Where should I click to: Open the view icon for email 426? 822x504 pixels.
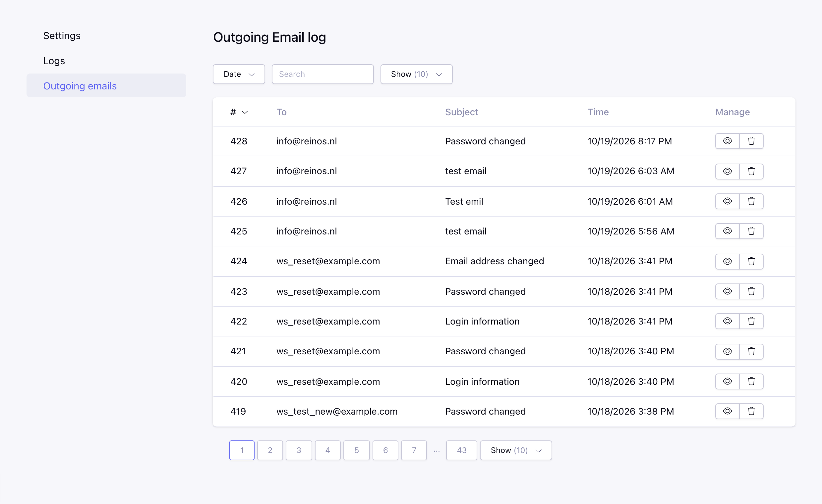(x=727, y=201)
